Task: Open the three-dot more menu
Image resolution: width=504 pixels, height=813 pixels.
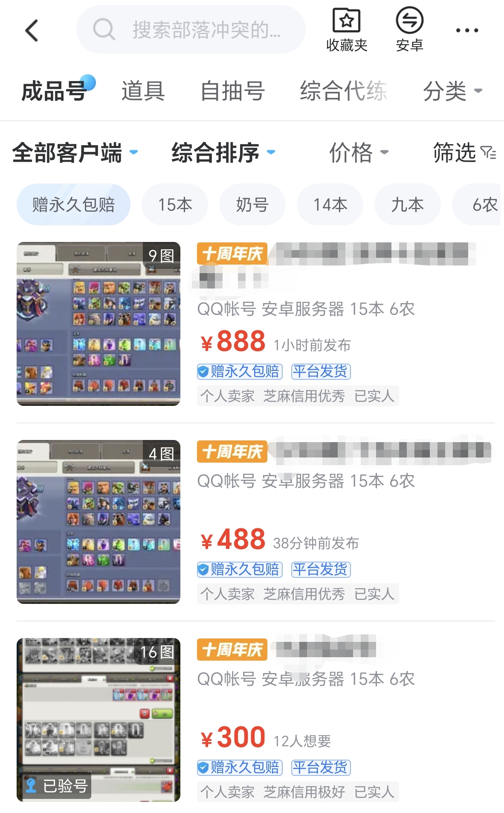Action: (467, 30)
